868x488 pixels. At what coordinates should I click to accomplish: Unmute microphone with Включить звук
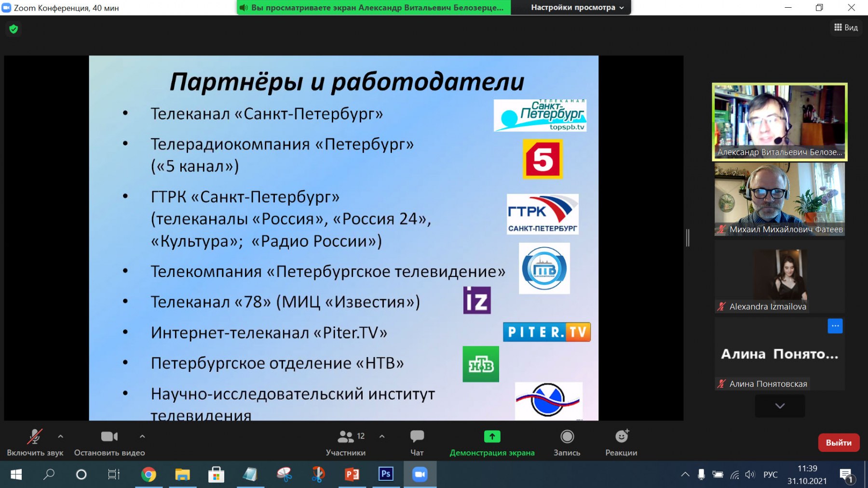[x=35, y=443]
